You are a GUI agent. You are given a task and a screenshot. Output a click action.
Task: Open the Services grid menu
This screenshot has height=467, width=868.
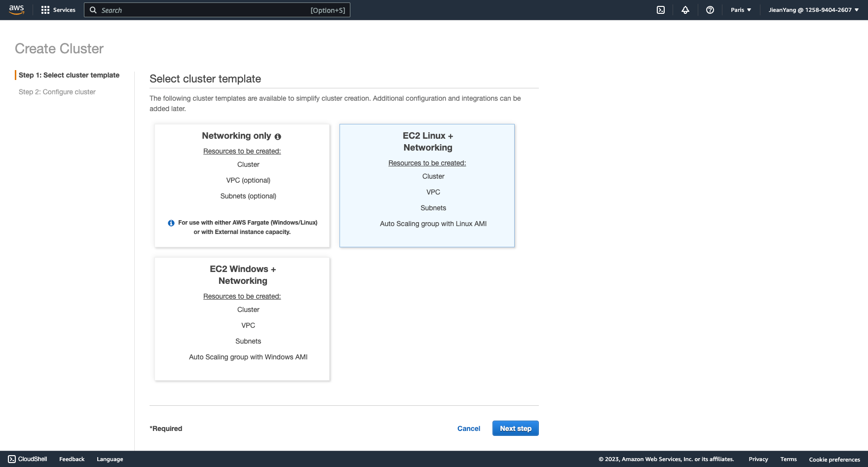[x=45, y=10]
